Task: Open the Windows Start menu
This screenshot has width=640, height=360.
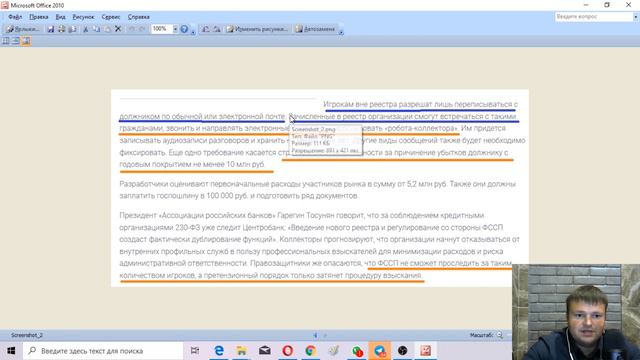Action: click(x=11, y=351)
